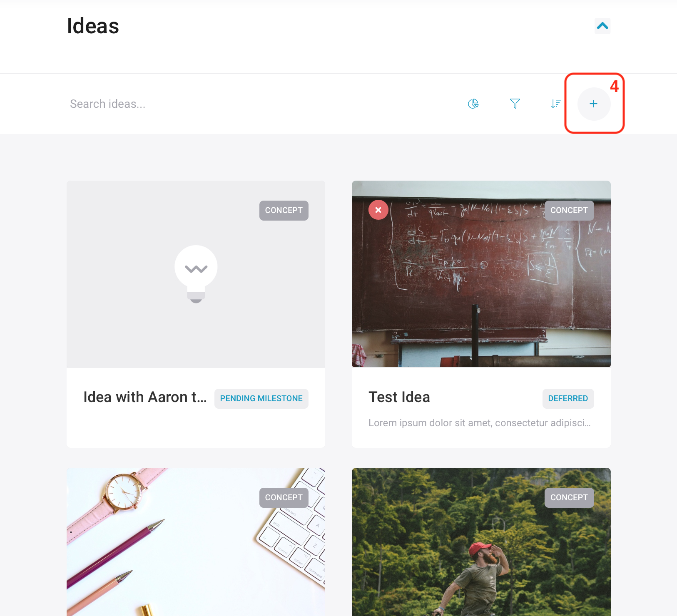Open the chalkboard equations thumbnail
The width and height of the screenshot is (677, 616).
481,274
